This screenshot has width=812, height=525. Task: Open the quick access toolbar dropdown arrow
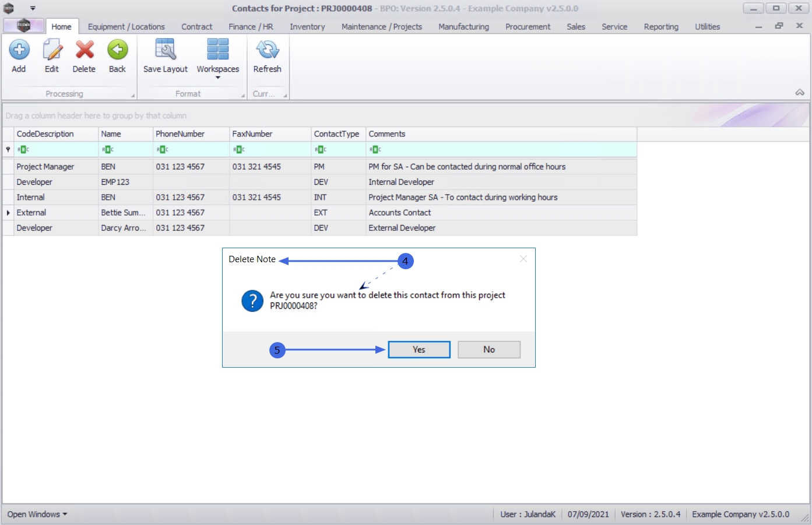point(33,8)
